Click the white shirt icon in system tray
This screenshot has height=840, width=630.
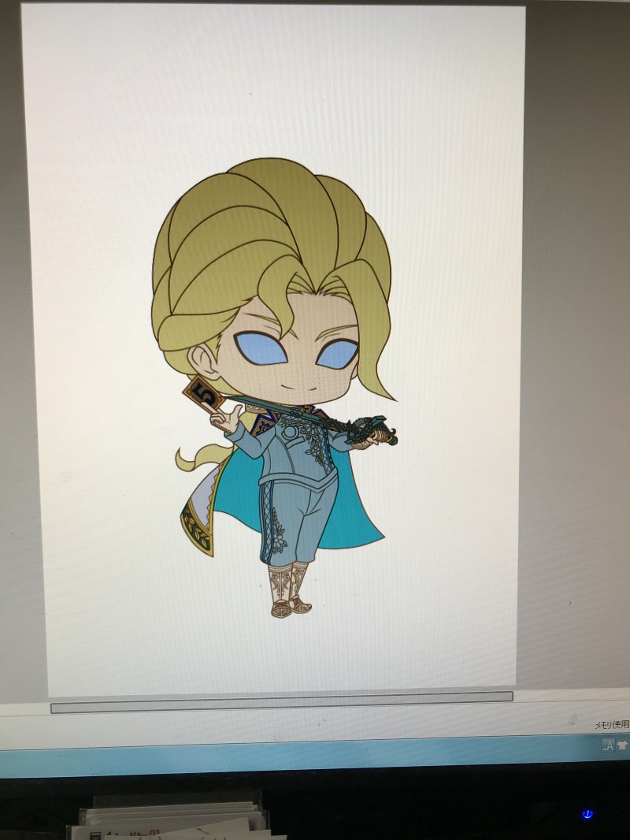coord(622,745)
